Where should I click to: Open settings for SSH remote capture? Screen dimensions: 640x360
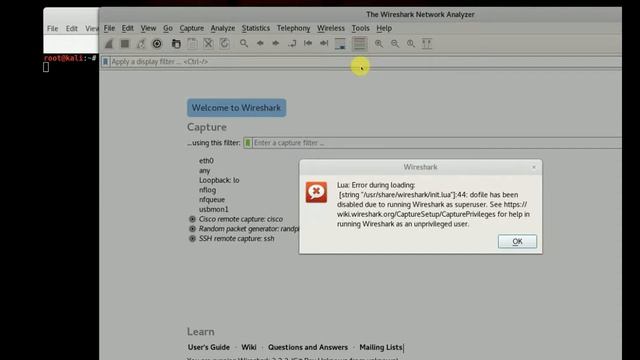(x=192, y=239)
